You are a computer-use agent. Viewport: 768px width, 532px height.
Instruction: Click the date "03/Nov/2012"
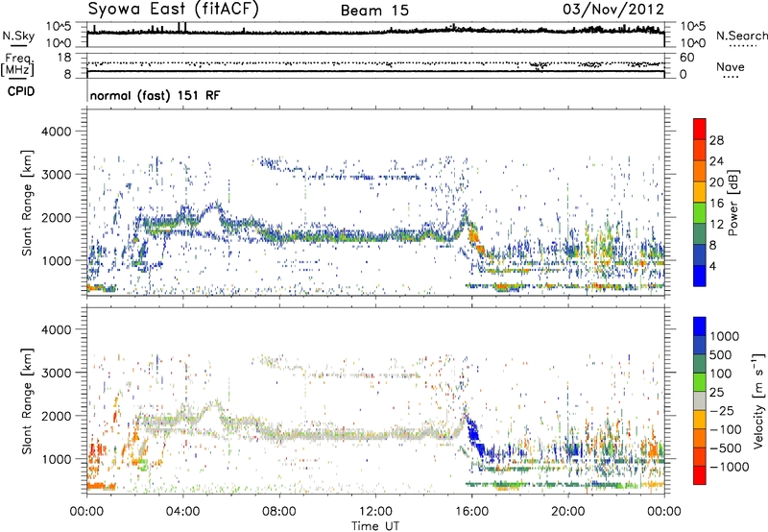click(x=613, y=9)
